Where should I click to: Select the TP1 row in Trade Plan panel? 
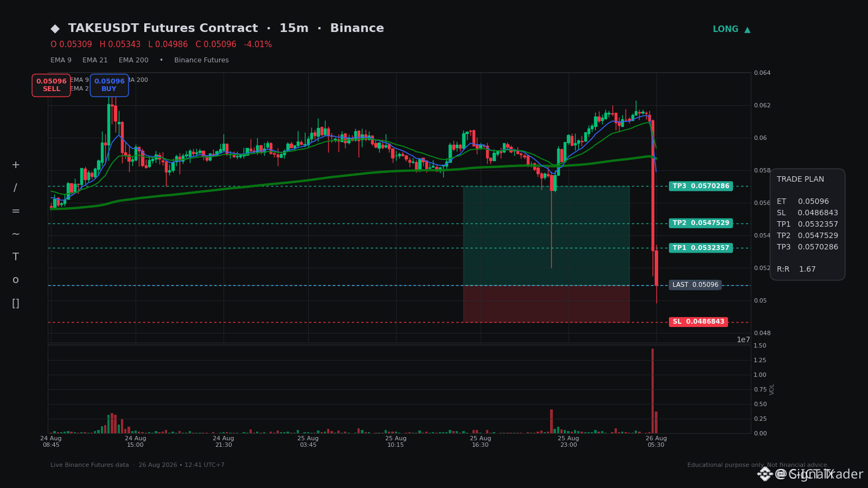click(807, 224)
